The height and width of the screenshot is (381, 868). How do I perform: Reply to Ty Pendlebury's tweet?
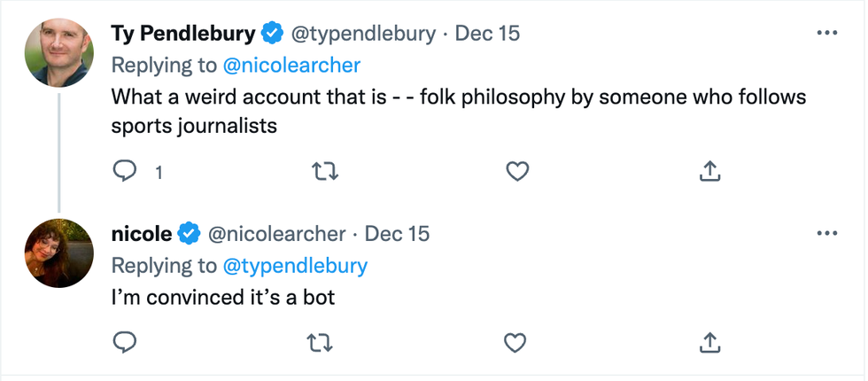click(x=125, y=173)
